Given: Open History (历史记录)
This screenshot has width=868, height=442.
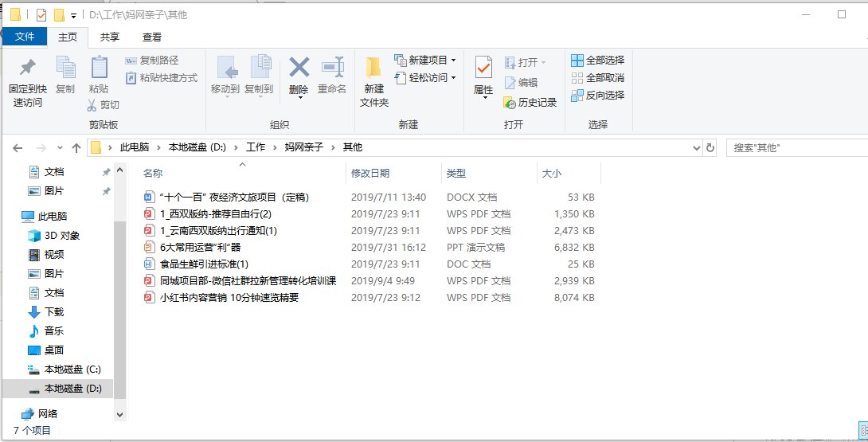Looking at the screenshot, I should (x=530, y=103).
